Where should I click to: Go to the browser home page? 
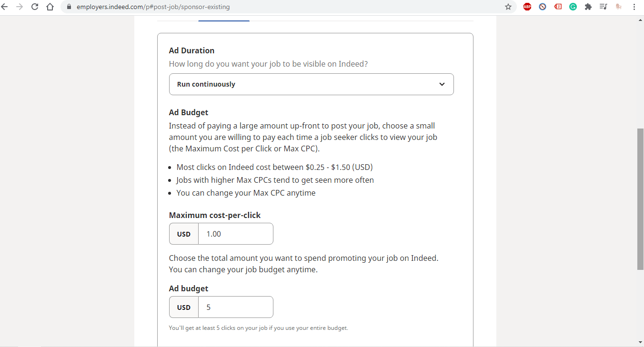pyautogui.click(x=49, y=7)
